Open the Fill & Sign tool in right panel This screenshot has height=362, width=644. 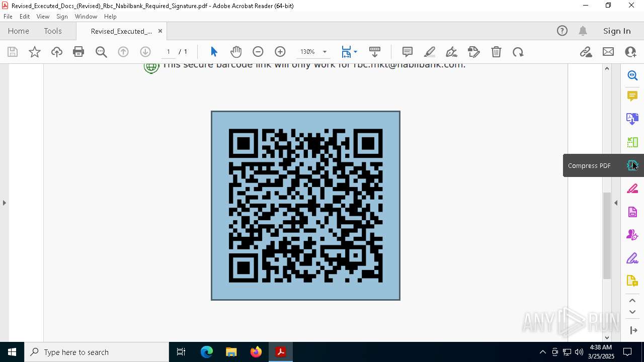coord(632,258)
